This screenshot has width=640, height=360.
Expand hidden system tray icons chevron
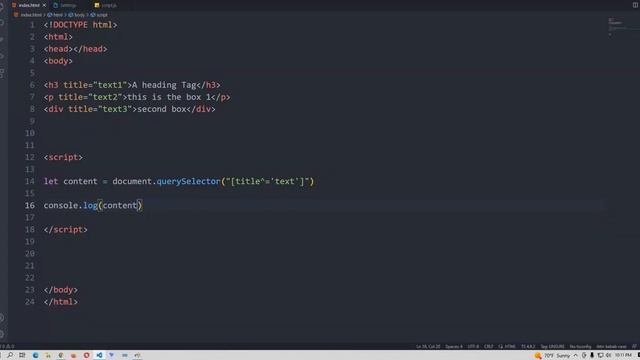point(576,356)
